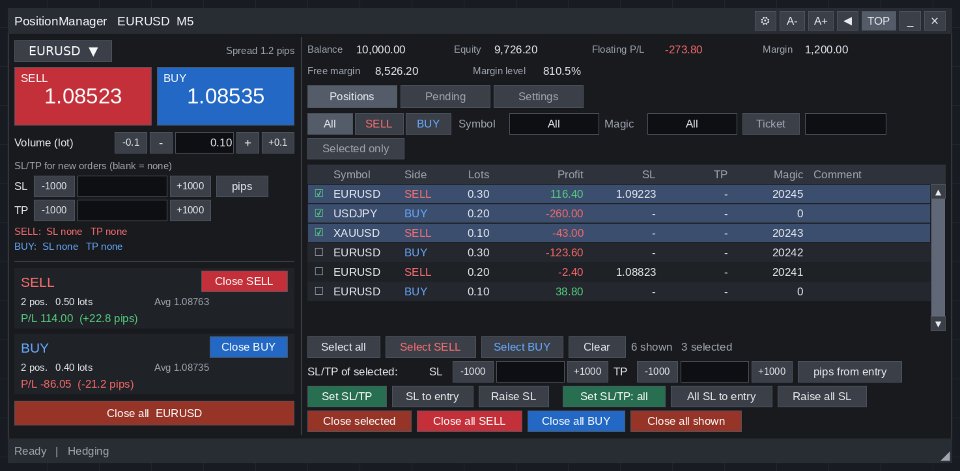Click the window resize grip icon
Viewport: 960px width, 471px height.
tap(945, 456)
